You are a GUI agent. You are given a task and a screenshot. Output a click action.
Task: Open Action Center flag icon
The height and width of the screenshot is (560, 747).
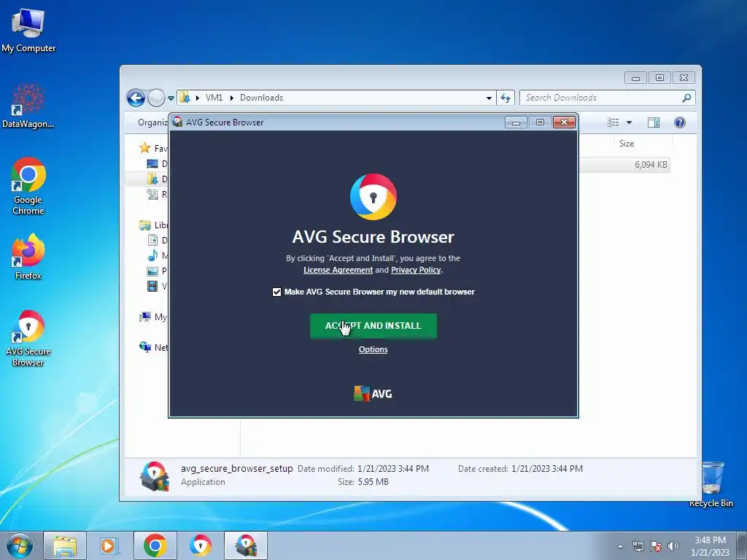coord(656,546)
